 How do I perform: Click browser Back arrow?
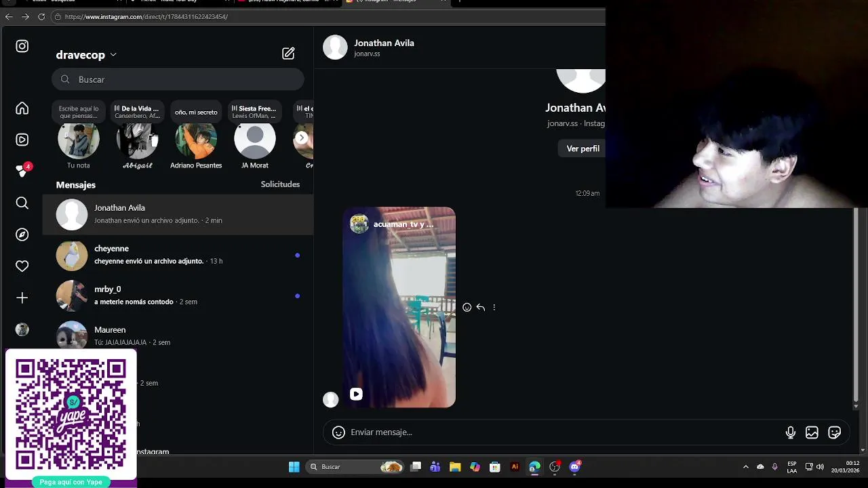click(9, 16)
